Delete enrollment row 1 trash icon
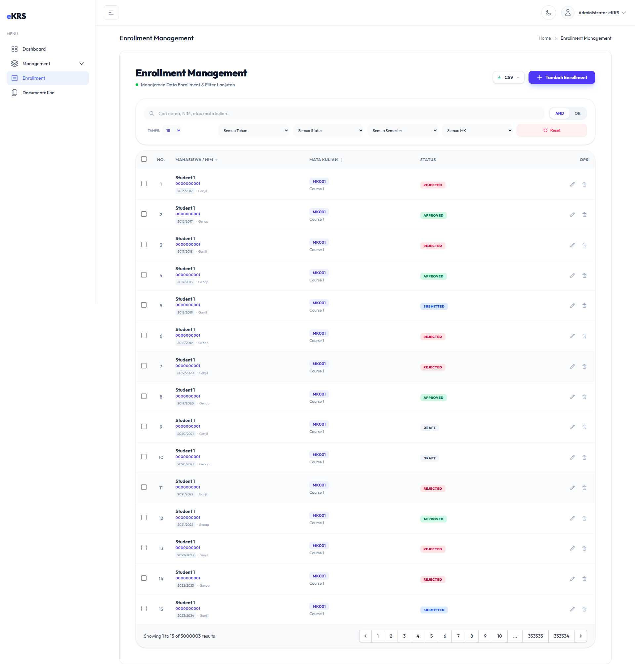635x672 pixels. pos(584,184)
